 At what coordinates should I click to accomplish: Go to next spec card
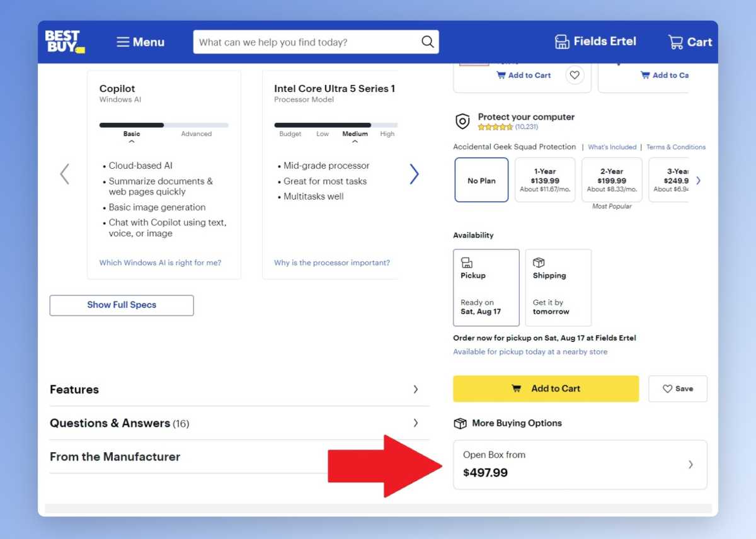click(x=414, y=174)
